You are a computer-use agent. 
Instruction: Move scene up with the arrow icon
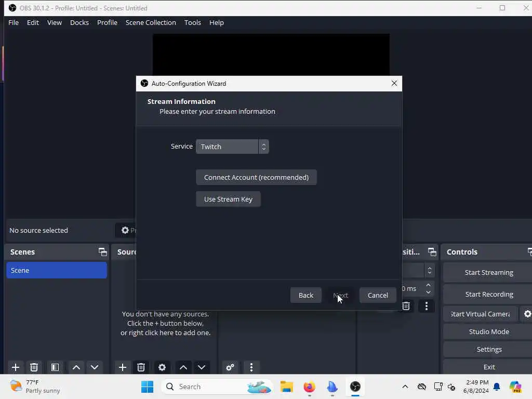point(76,367)
